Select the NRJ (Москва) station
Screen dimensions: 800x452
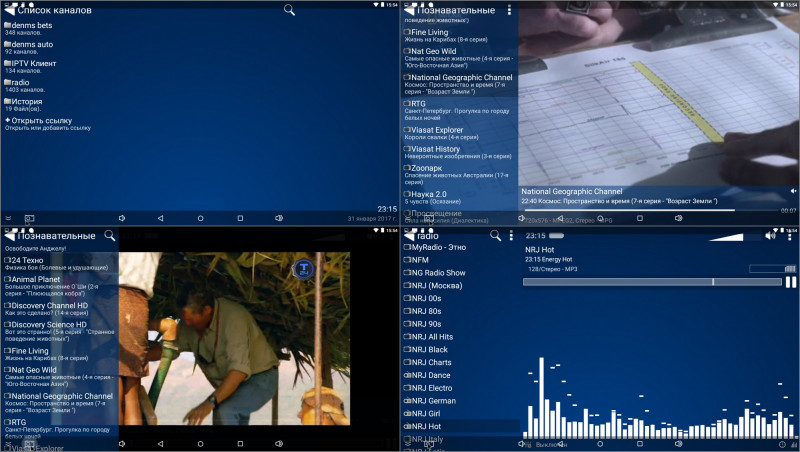461,286
